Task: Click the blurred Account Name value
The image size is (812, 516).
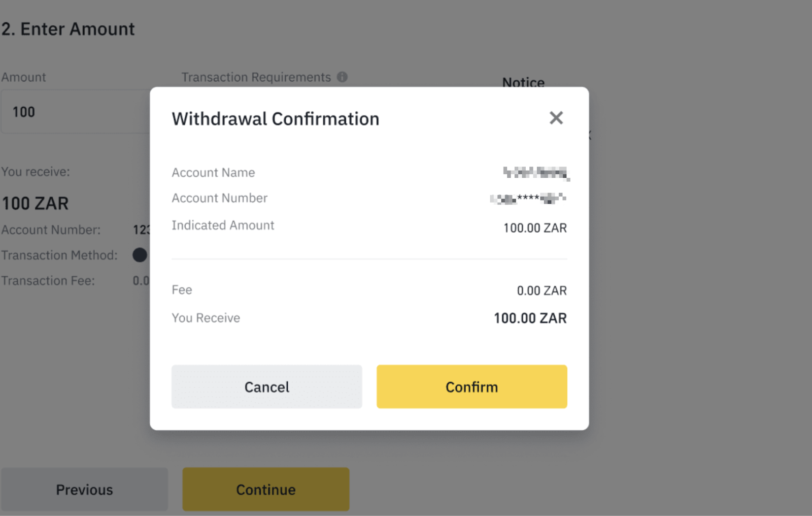Action: coord(536,173)
